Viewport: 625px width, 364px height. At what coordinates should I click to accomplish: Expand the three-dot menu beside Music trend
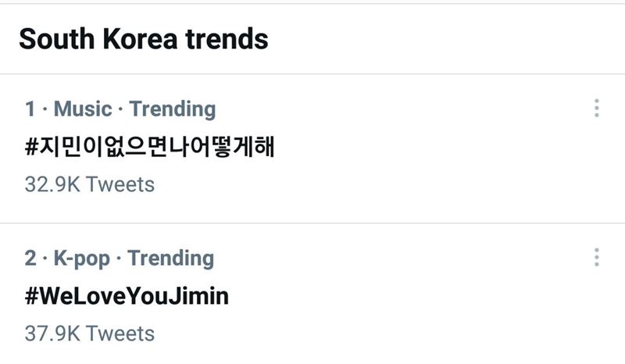pos(596,109)
